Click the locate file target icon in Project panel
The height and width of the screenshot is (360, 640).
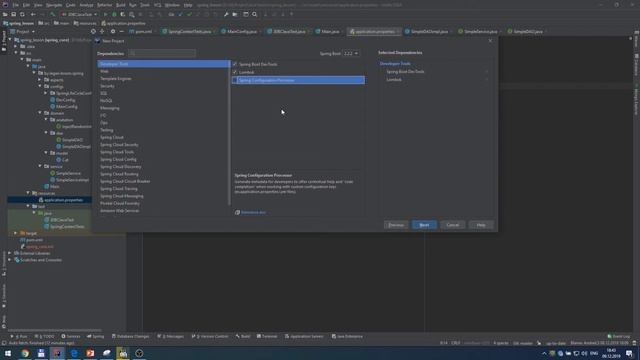(x=93, y=31)
